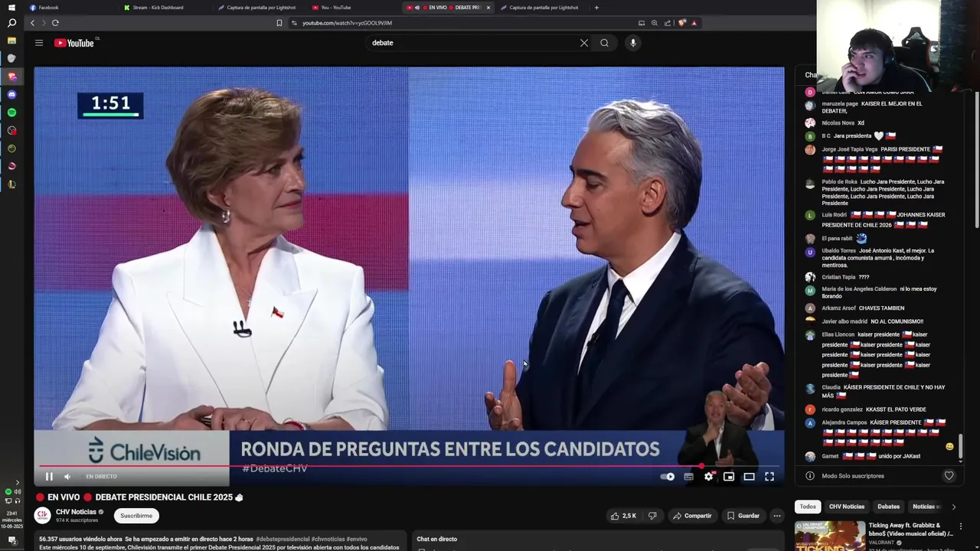This screenshot has height=551, width=980.
Task: Open options for Ticking Away video
Action: [960, 527]
